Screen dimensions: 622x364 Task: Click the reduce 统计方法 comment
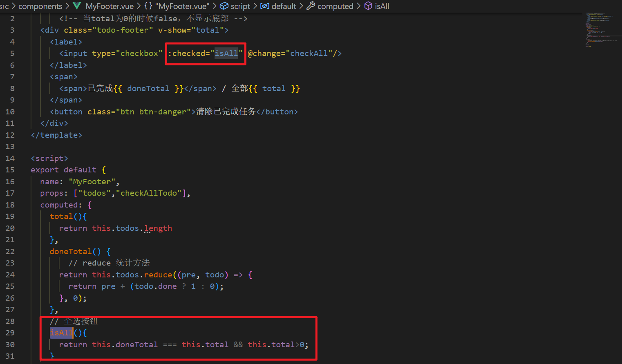click(x=109, y=263)
